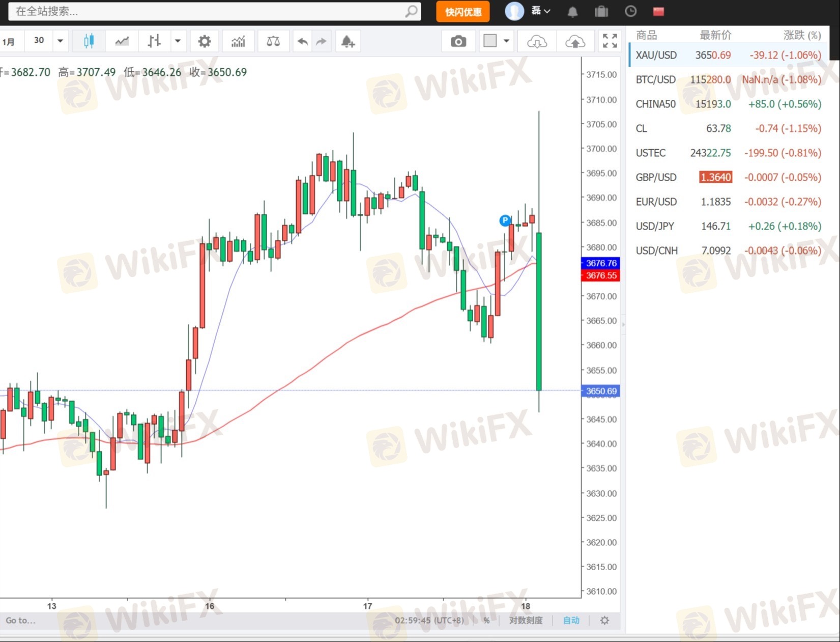Click the 3650.69 current price label on axis
Viewport: 840px width, 642px height.
[601, 391]
